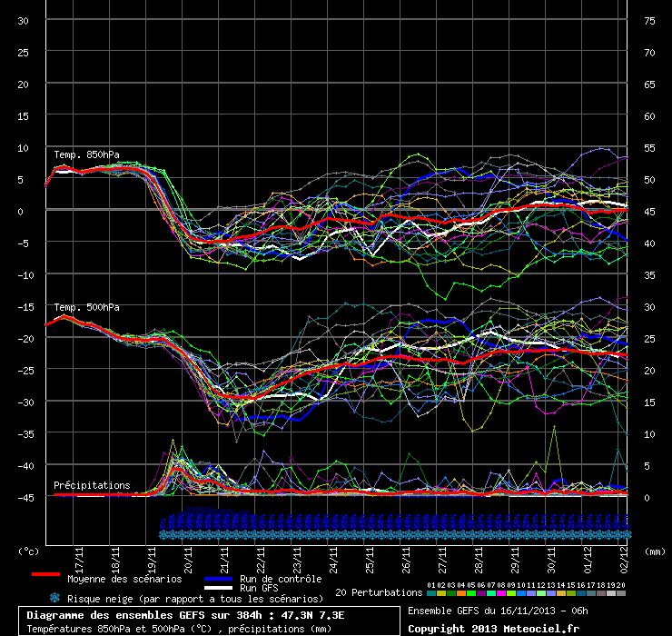Click the Précipitations chart label

[x=92, y=485]
